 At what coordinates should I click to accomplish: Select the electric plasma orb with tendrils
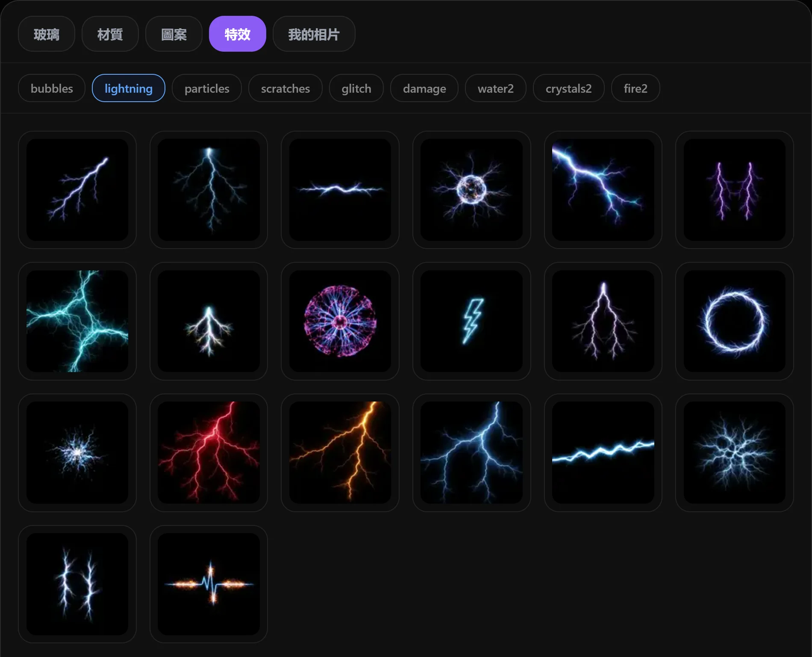point(472,190)
